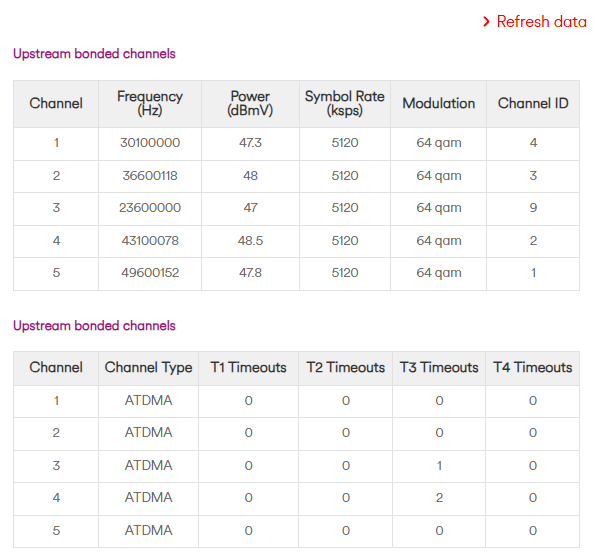Click the chevron arrow beside Refresh data
Screen dimensions: 596x560
(486, 22)
